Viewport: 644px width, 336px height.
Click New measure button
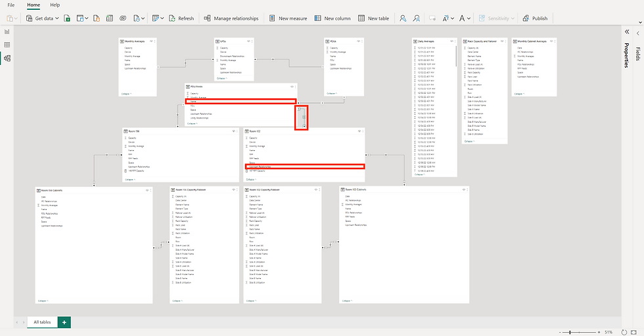(288, 18)
